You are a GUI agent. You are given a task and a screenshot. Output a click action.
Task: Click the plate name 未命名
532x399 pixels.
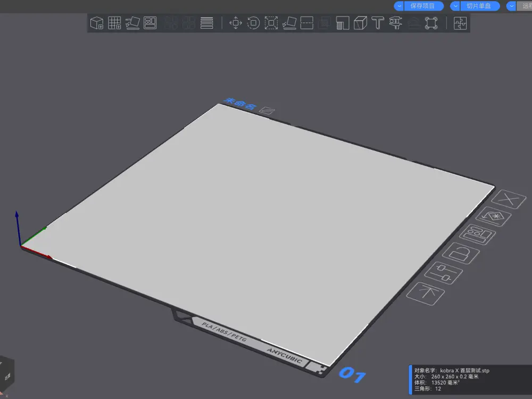239,104
